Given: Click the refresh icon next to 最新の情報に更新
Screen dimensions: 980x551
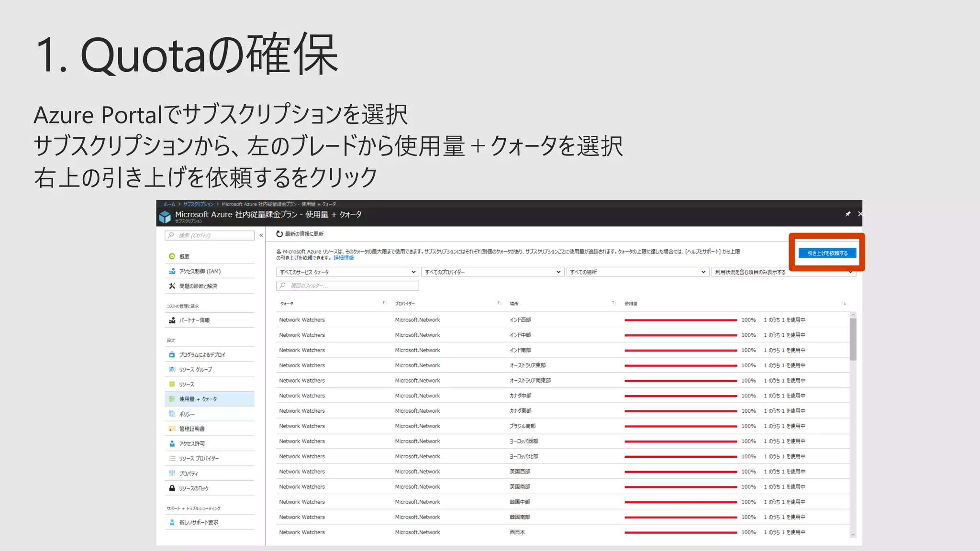Looking at the screenshot, I should click(x=279, y=234).
